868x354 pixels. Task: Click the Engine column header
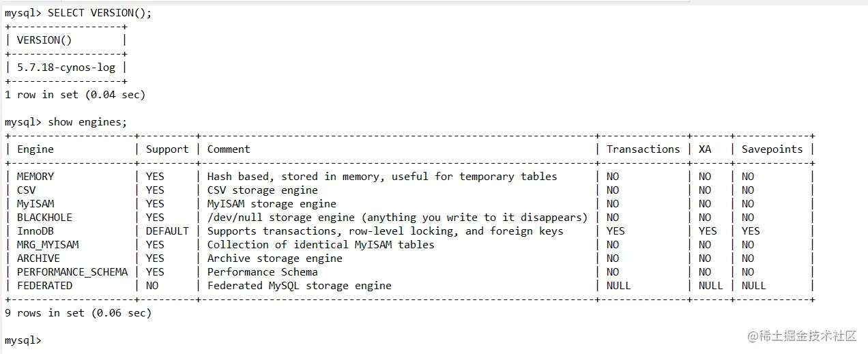coord(35,149)
